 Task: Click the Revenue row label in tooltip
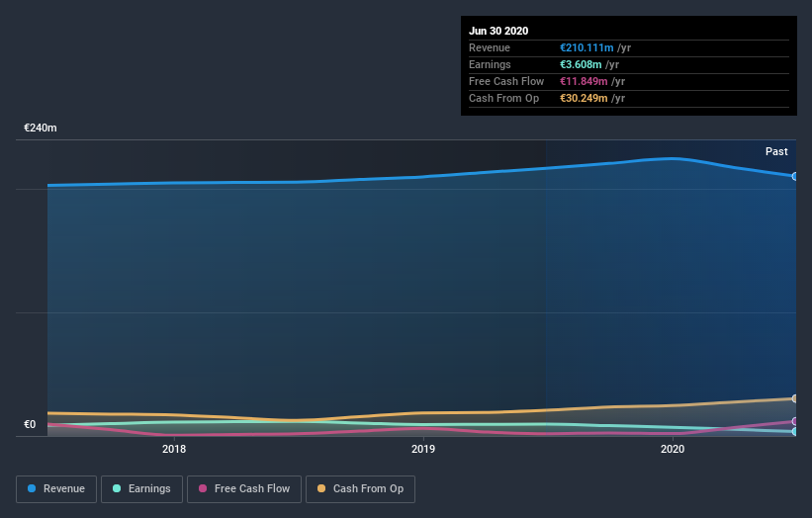(490, 47)
